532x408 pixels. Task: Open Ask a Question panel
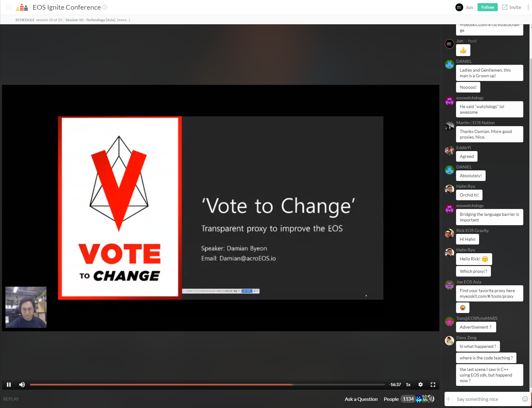pos(361,399)
